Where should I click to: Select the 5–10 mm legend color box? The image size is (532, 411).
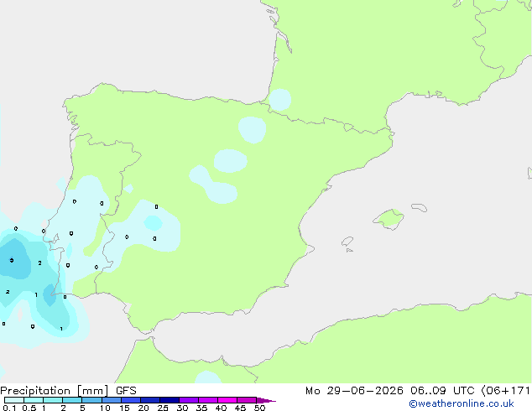click(91, 400)
